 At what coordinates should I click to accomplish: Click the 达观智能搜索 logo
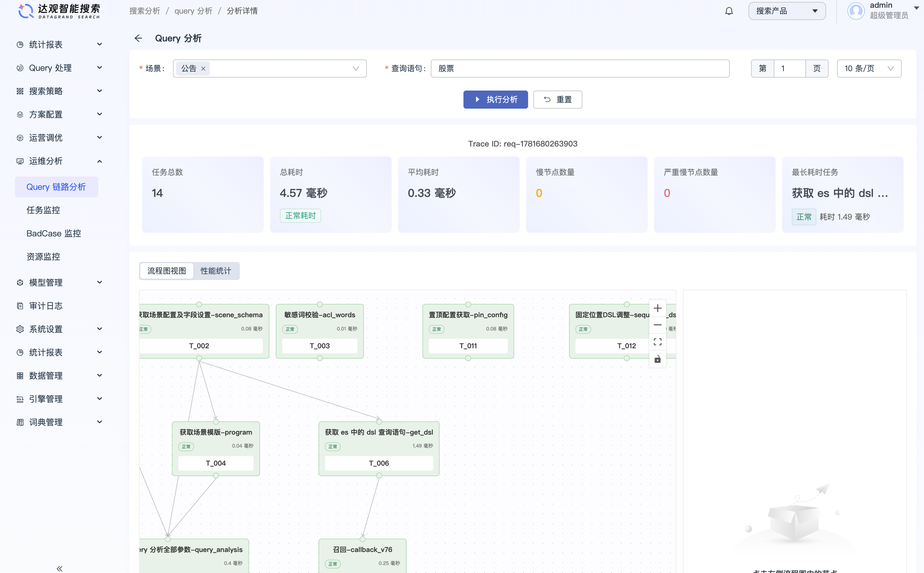(59, 11)
